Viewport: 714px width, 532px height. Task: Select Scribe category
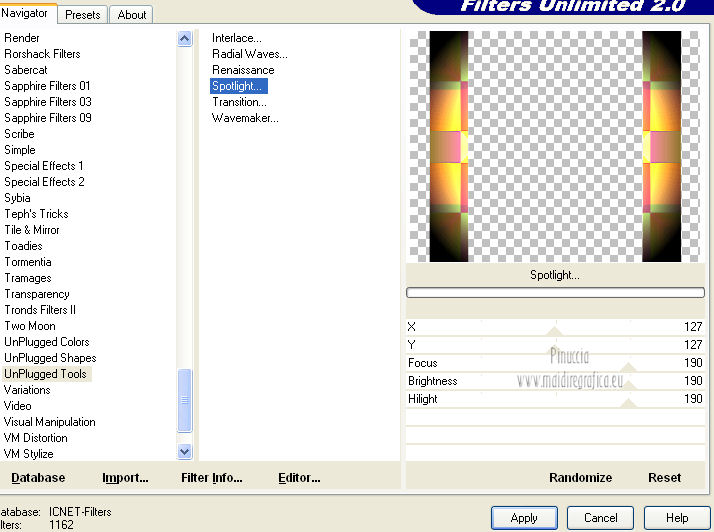tap(19, 134)
